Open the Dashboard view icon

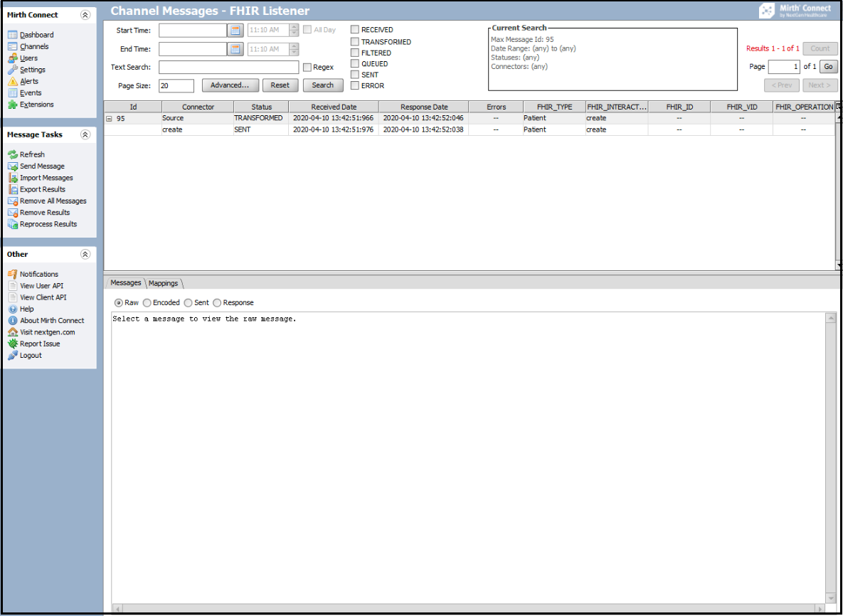[x=12, y=35]
